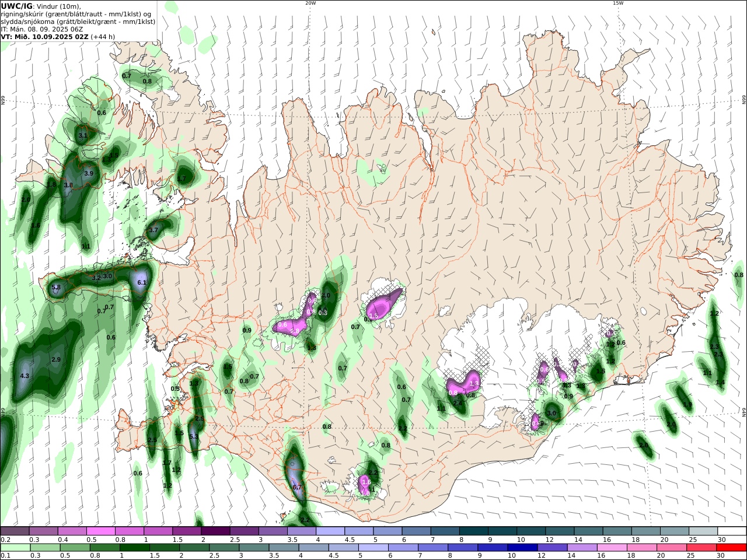Click the pale lavender 4–4.5 swatch in the upper legend row
The image size is (747, 560).
click(x=330, y=531)
